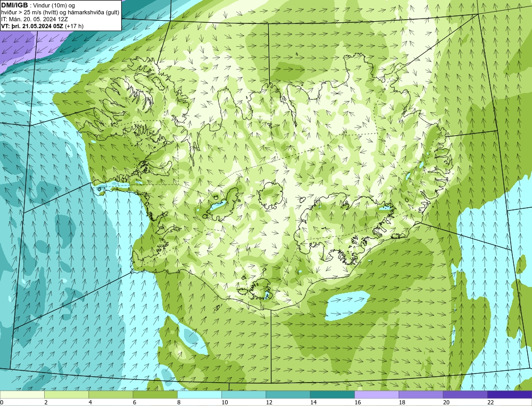
Task: Click the 6–8 m/s dark green legend swatch
Action: 155,394
